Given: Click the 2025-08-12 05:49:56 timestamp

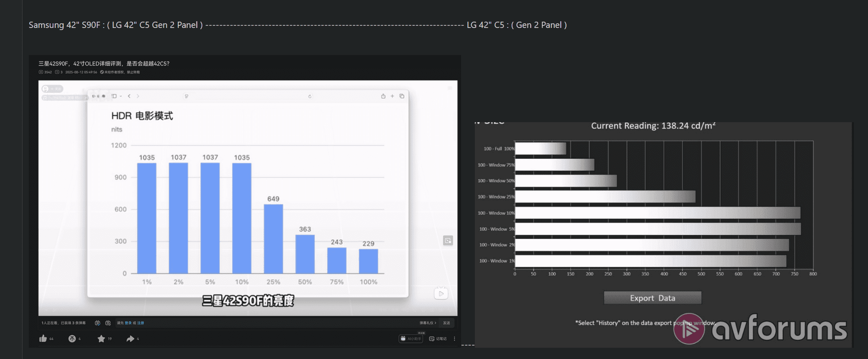Looking at the screenshot, I should 81,72.
